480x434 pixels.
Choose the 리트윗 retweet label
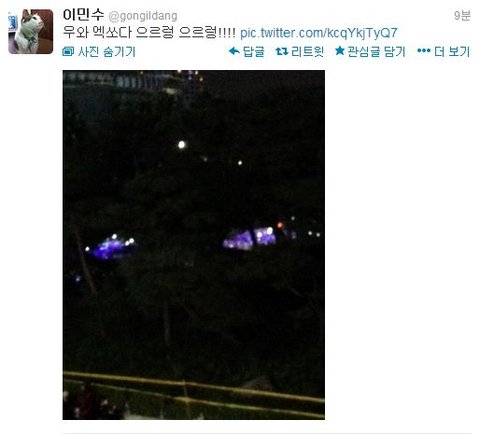(307, 52)
